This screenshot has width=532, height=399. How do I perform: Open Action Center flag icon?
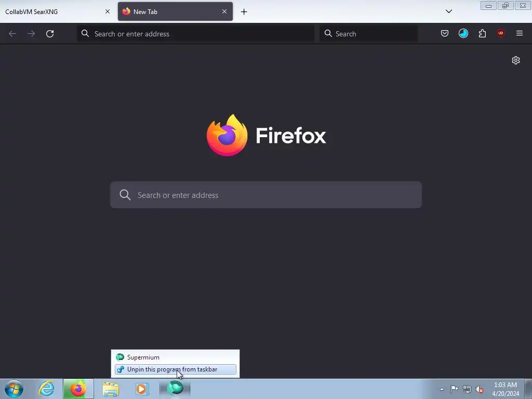click(454, 389)
